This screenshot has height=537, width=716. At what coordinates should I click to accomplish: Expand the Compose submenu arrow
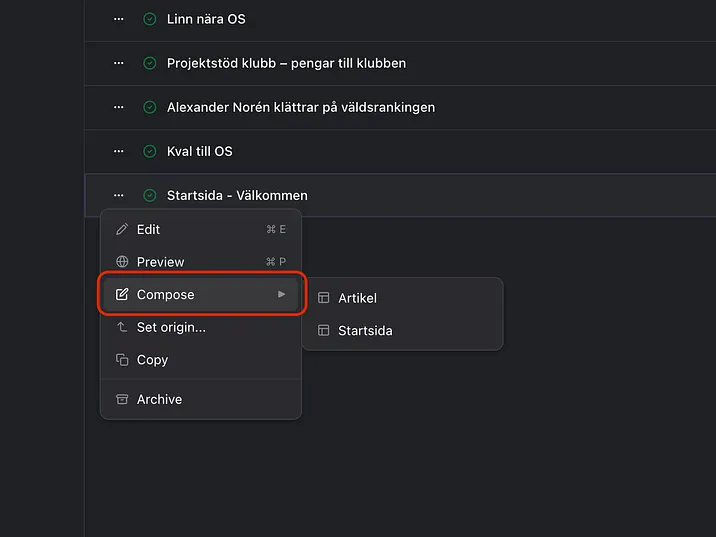282,295
